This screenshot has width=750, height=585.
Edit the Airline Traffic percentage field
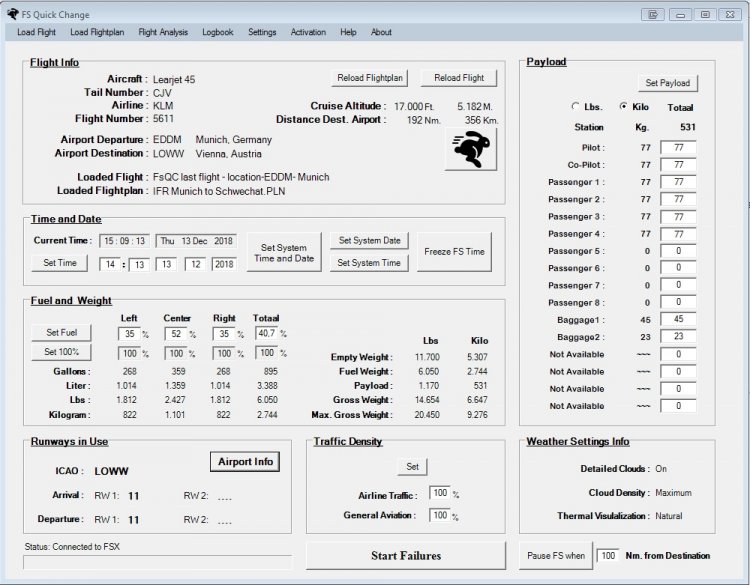click(440, 493)
